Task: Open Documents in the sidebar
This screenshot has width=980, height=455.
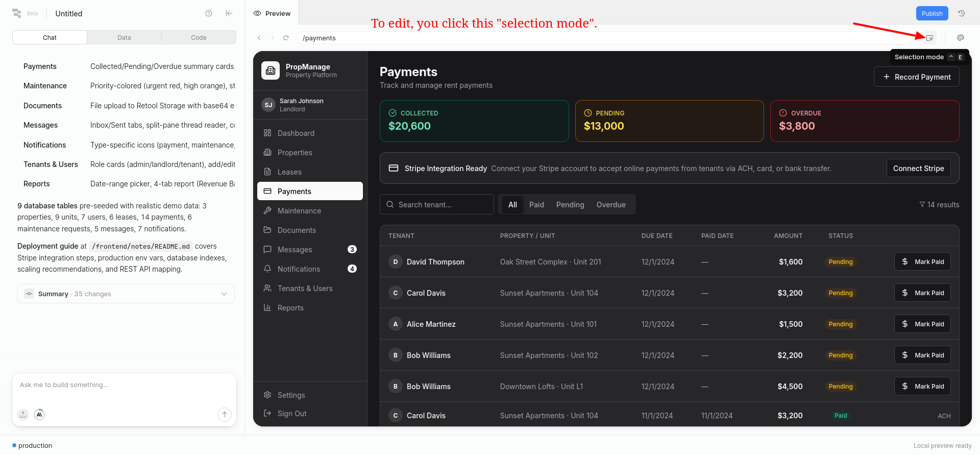Action: pyautogui.click(x=310, y=230)
